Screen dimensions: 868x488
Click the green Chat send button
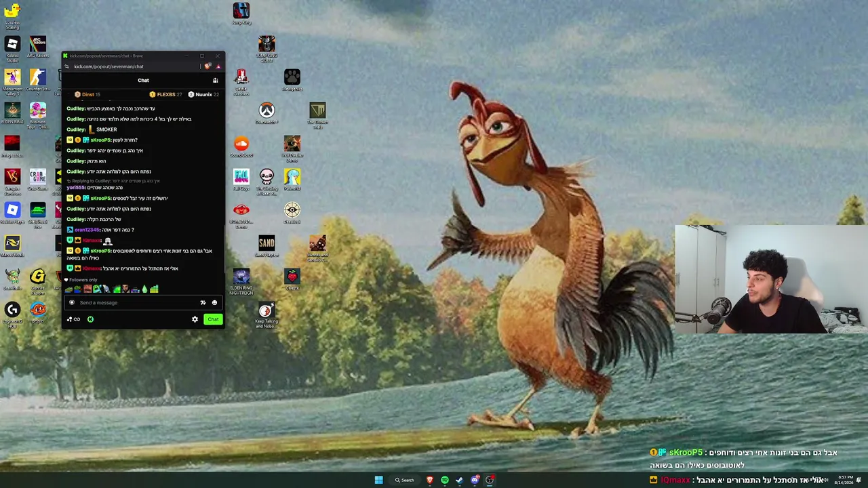click(x=213, y=319)
